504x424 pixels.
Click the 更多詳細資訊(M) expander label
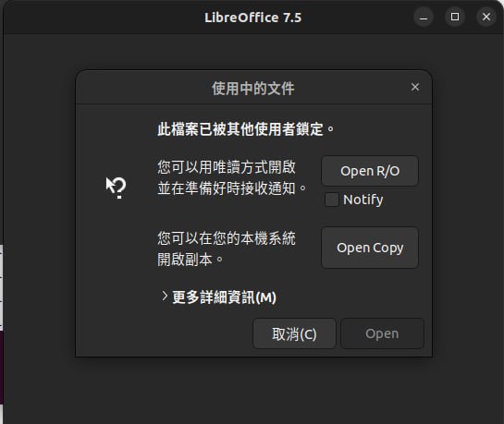tap(225, 297)
